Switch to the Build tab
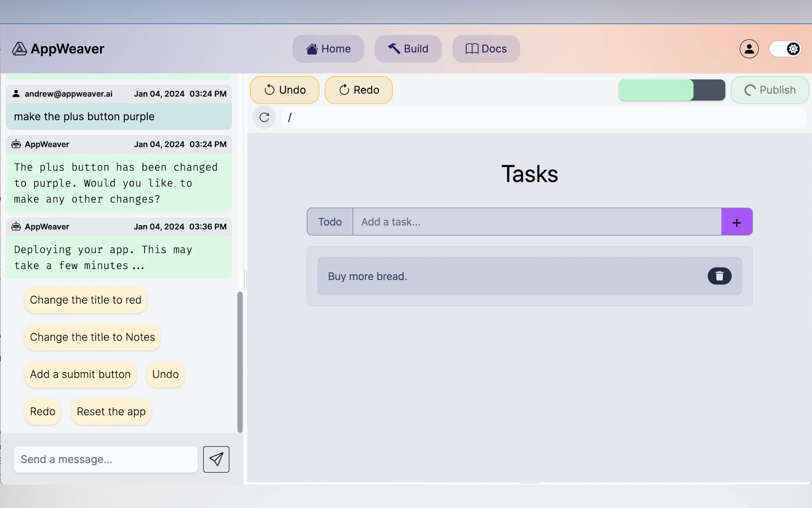This screenshot has height=508, width=812. [x=408, y=49]
